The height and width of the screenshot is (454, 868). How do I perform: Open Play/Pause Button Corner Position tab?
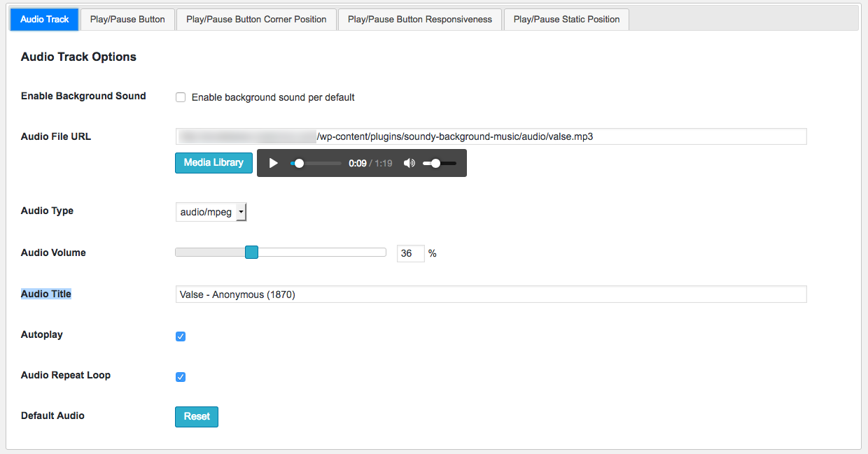pyautogui.click(x=256, y=20)
